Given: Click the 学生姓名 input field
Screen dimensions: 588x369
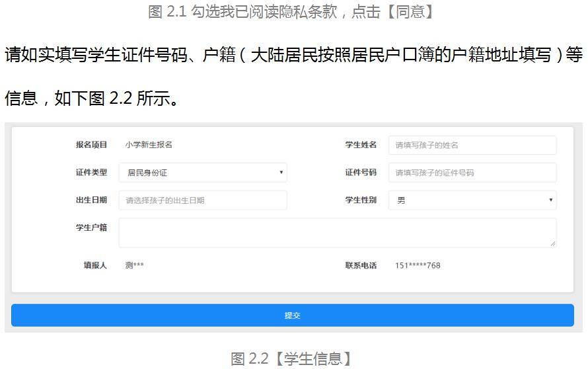Looking at the screenshot, I should pyautogui.click(x=472, y=145).
